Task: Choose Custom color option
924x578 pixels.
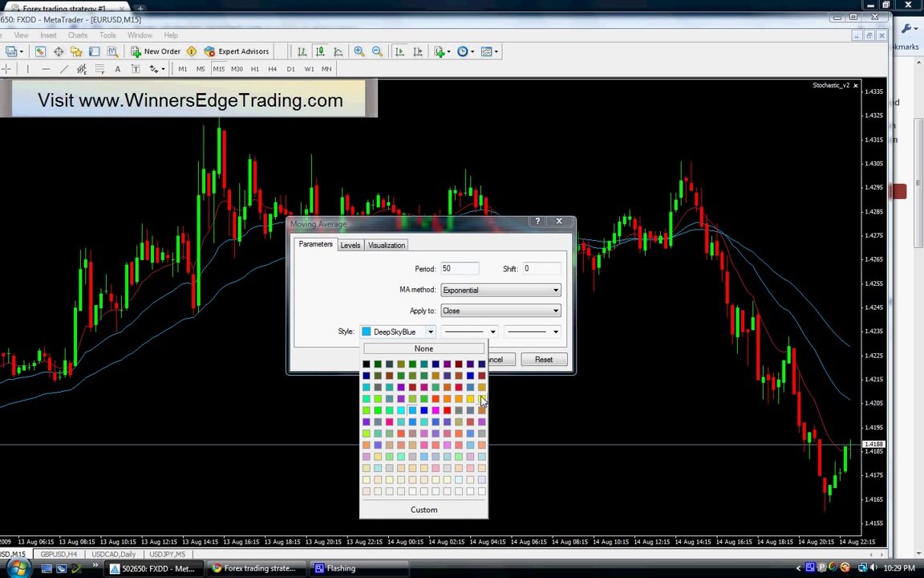Action: [423, 510]
